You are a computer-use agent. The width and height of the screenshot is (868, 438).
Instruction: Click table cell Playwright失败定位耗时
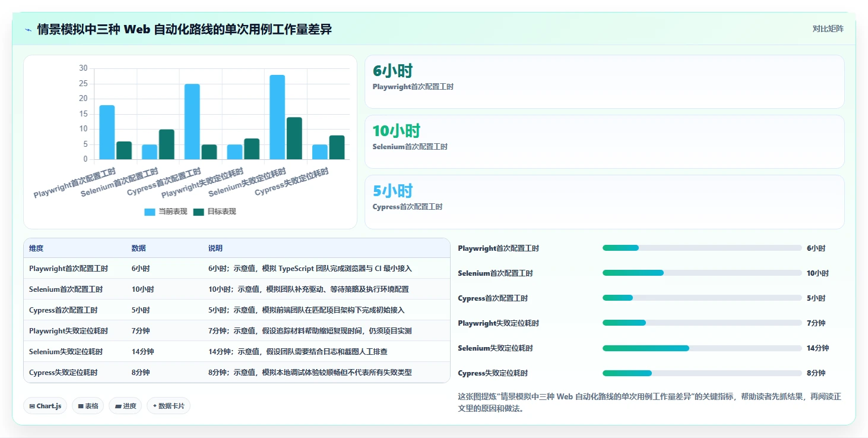[x=68, y=331]
